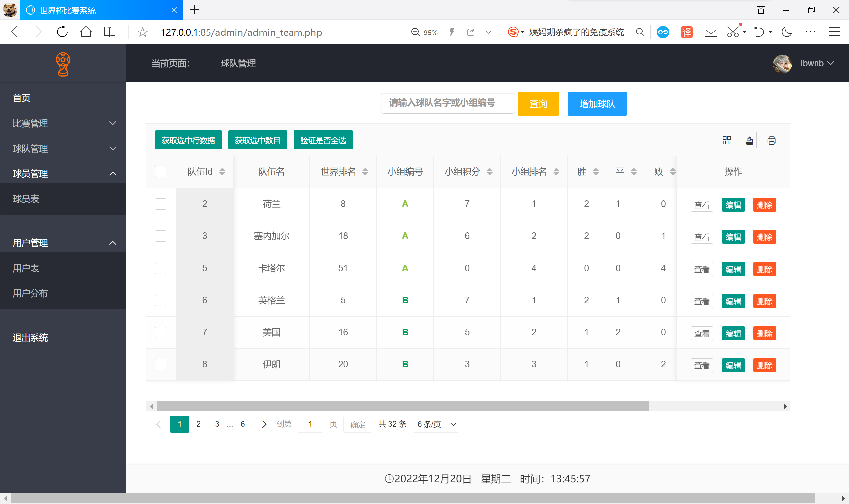849x504 pixels.
Task: Sort table by 队伍Id column
Action: click(222, 172)
